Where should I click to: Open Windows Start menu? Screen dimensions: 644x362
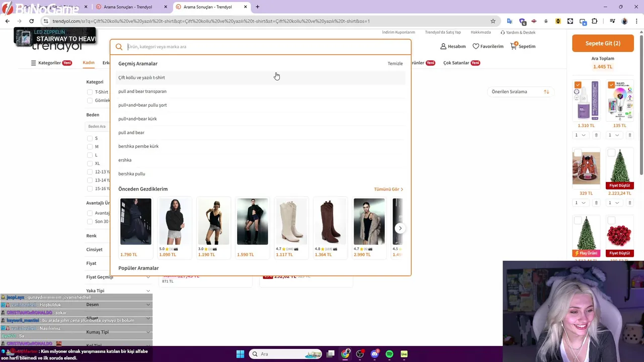pos(240,354)
